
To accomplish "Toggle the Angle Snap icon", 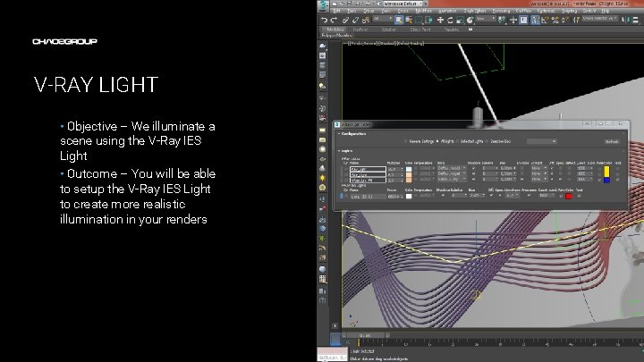I will pos(545,20).
